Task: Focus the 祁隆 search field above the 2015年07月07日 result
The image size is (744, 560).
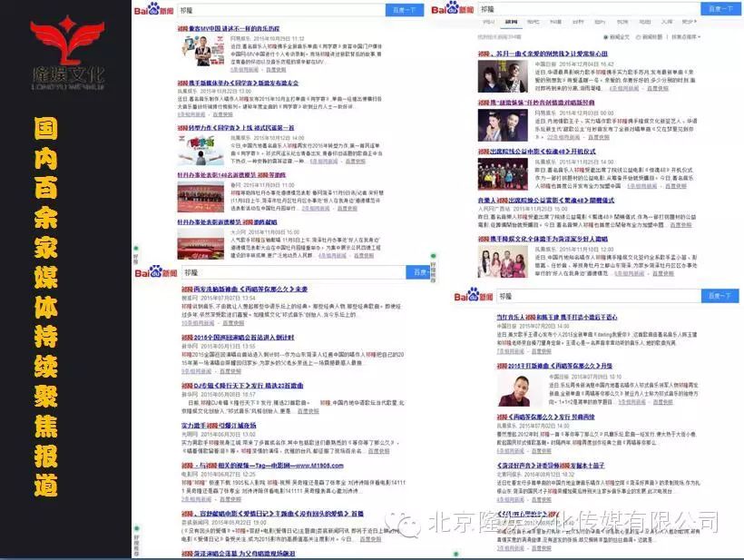Action: tap(294, 272)
